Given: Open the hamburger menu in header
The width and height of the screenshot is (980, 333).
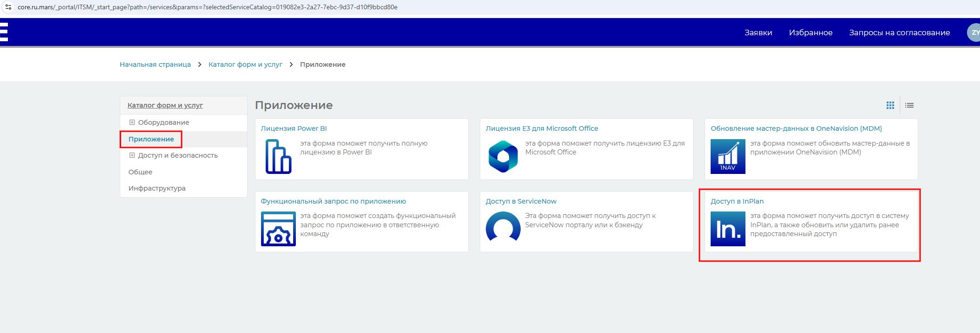Looking at the screenshot, I should pos(4,32).
